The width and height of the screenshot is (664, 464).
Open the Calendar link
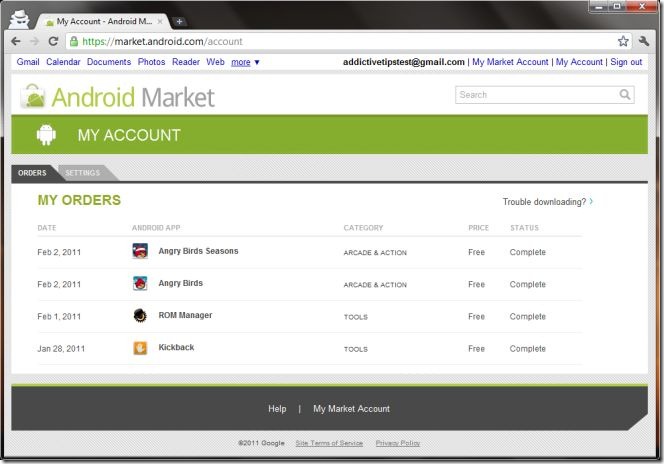(x=63, y=62)
